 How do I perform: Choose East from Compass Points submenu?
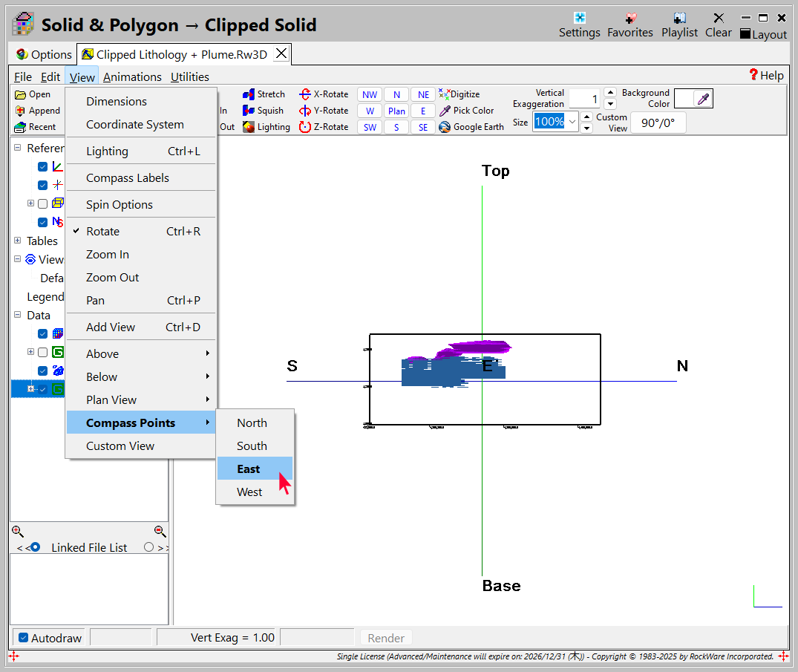point(249,469)
